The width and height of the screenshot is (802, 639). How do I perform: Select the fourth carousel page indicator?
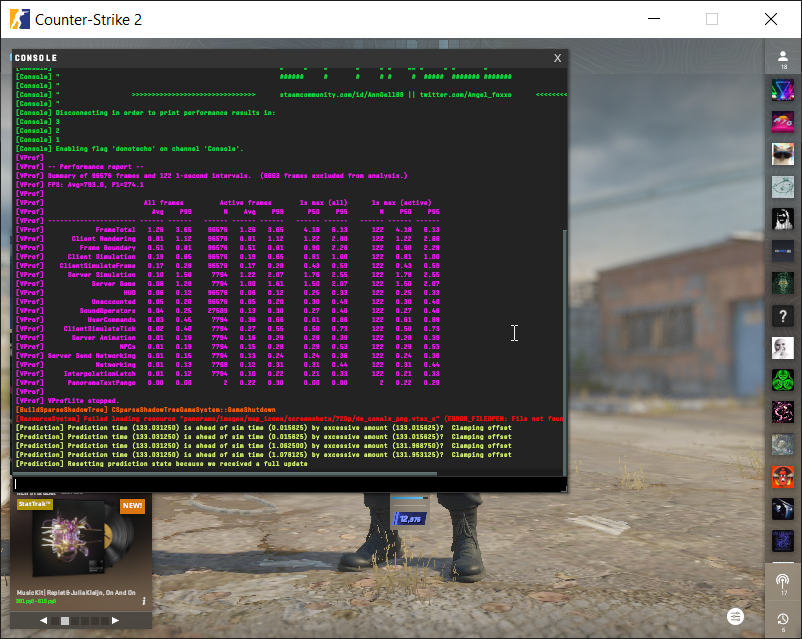[x=85, y=621]
